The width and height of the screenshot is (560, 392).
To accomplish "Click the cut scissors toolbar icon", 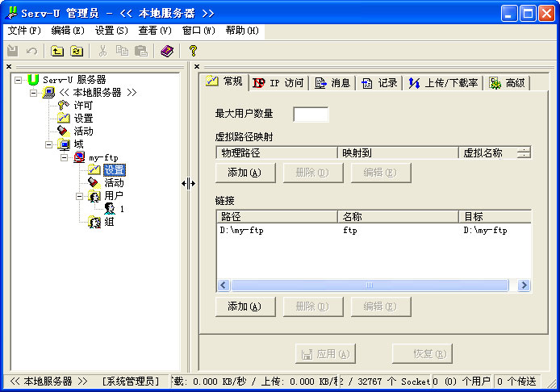I will (102, 51).
